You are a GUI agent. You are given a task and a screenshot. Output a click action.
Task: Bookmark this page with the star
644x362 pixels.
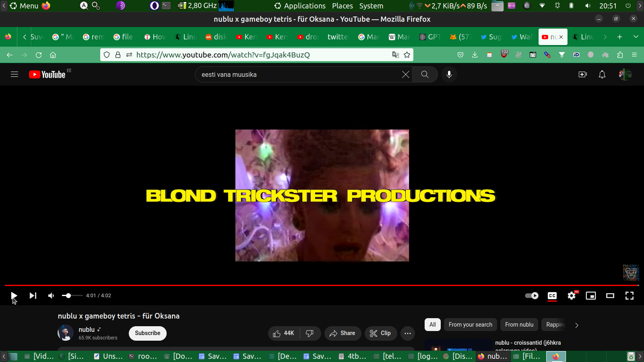click(407, 55)
